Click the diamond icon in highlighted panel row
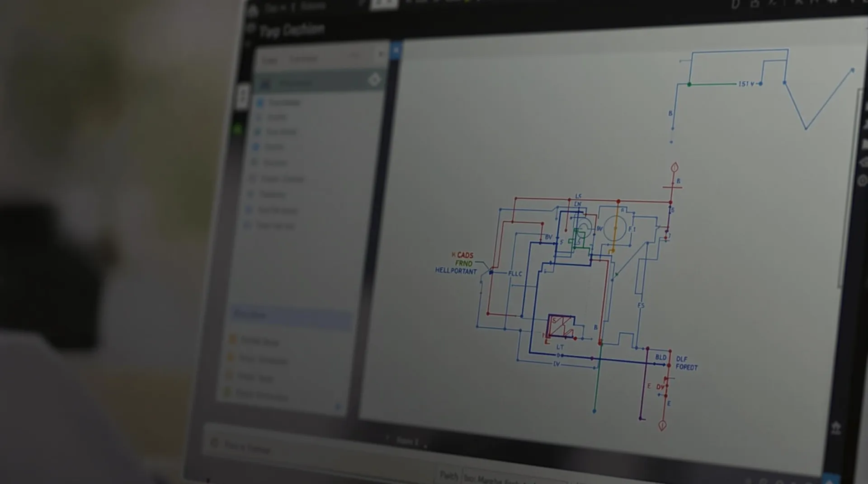 [374, 80]
